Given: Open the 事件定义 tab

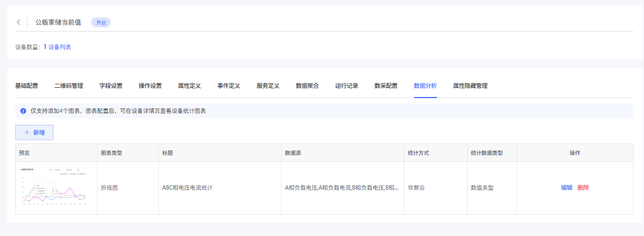Looking at the screenshot, I should pos(229,86).
